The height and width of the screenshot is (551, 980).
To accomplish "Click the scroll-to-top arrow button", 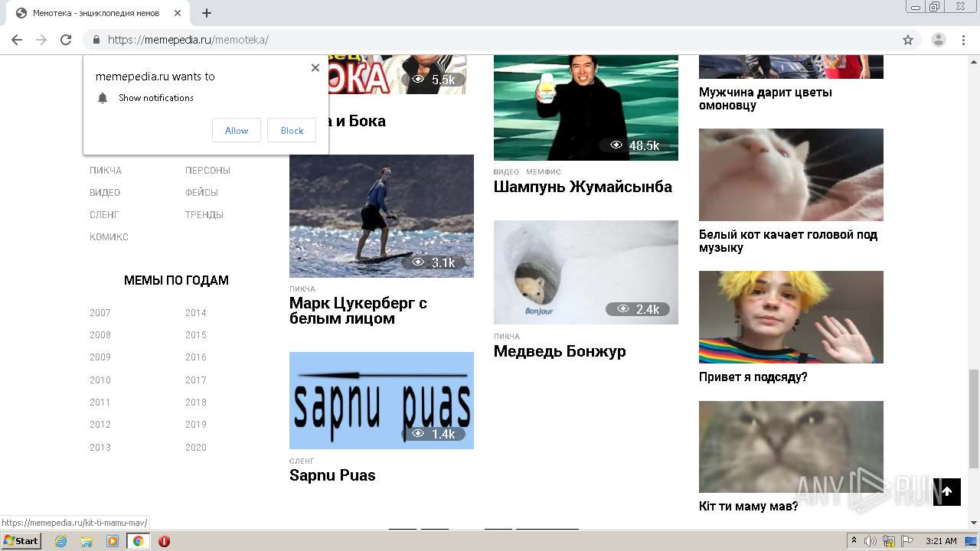I will point(947,491).
